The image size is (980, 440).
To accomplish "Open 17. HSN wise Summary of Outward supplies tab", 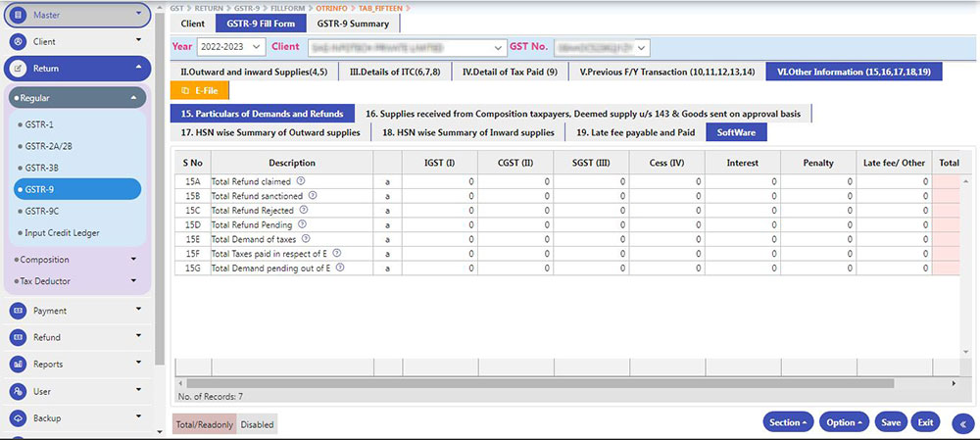I will [270, 132].
